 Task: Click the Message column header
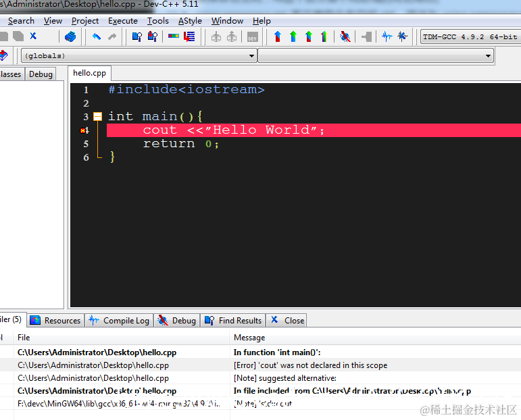click(x=376, y=338)
